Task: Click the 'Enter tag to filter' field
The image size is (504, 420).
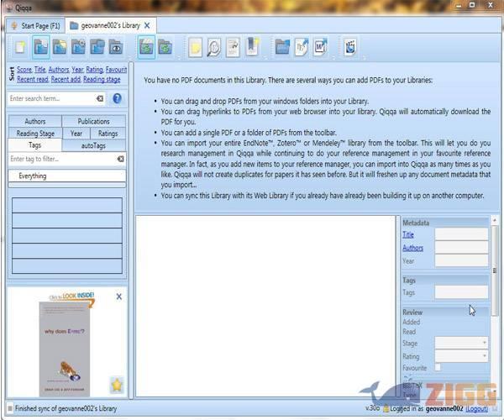Action: [x=60, y=158]
